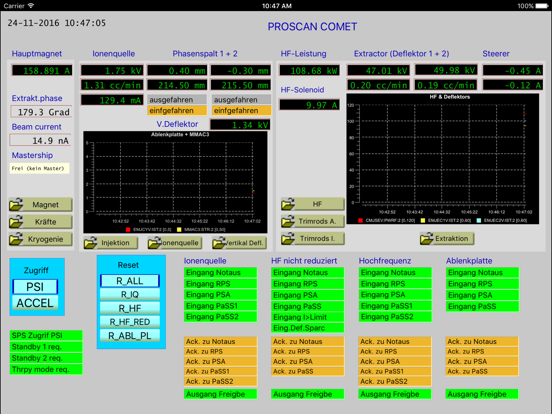This screenshot has width=552, height=414.
Task: Click the Standby 2 req. indicator
Action: [x=46, y=358]
